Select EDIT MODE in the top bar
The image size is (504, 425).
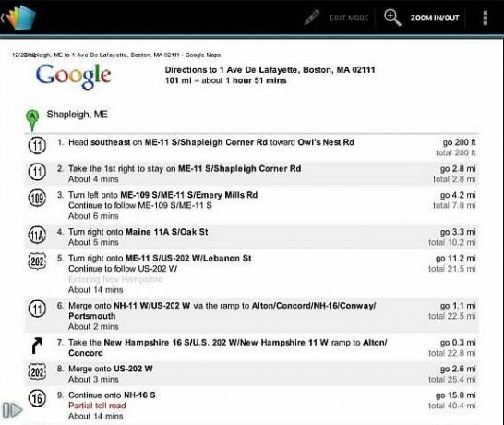pyautogui.click(x=349, y=18)
